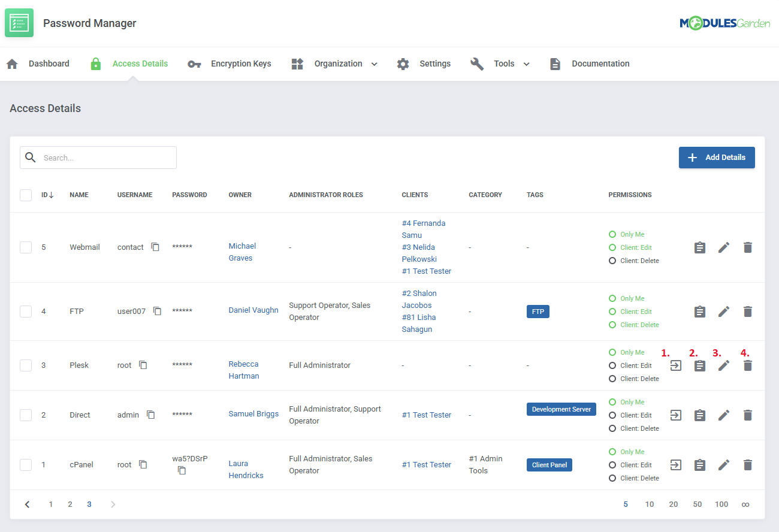779x532 pixels.
Task: Click the search magnifier icon
Action: point(31,158)
